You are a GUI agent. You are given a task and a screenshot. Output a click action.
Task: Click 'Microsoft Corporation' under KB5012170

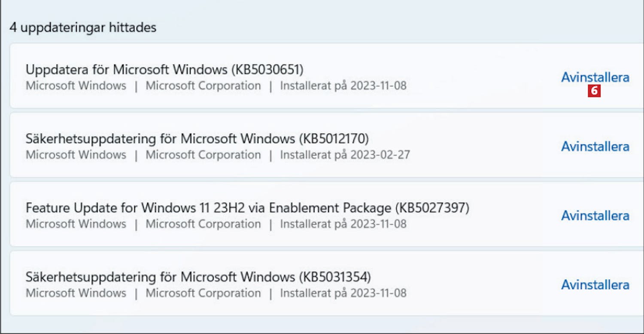point(203,155)
